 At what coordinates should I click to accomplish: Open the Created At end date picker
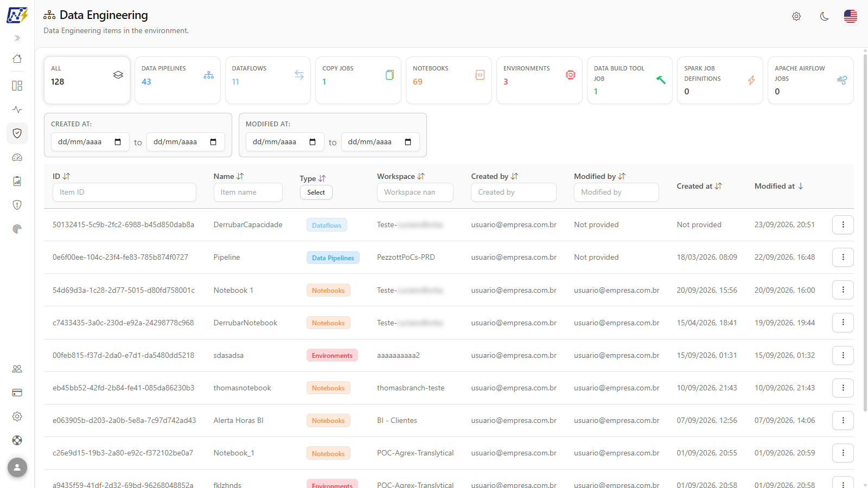click(x=213, y=142)
